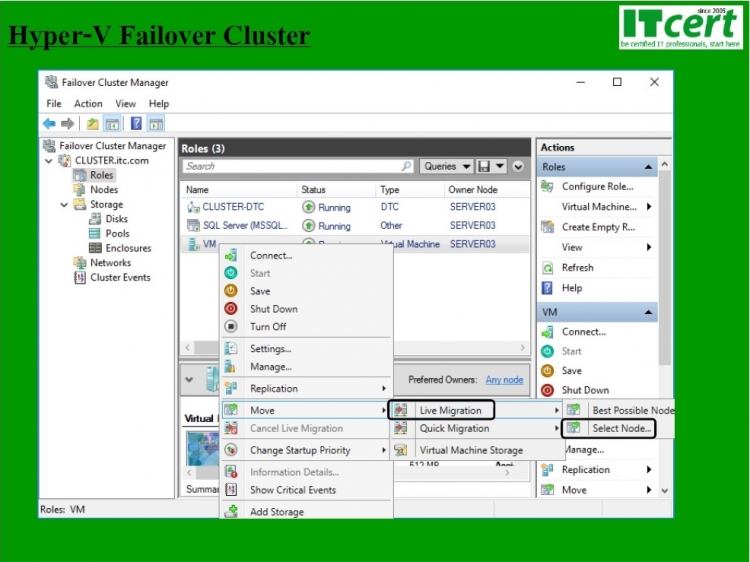The width and height of the screenshot is (750, 562).
Task: Click the Virtual Machine Storage icon
Action: pyautogui.click(x=401, y=450)
